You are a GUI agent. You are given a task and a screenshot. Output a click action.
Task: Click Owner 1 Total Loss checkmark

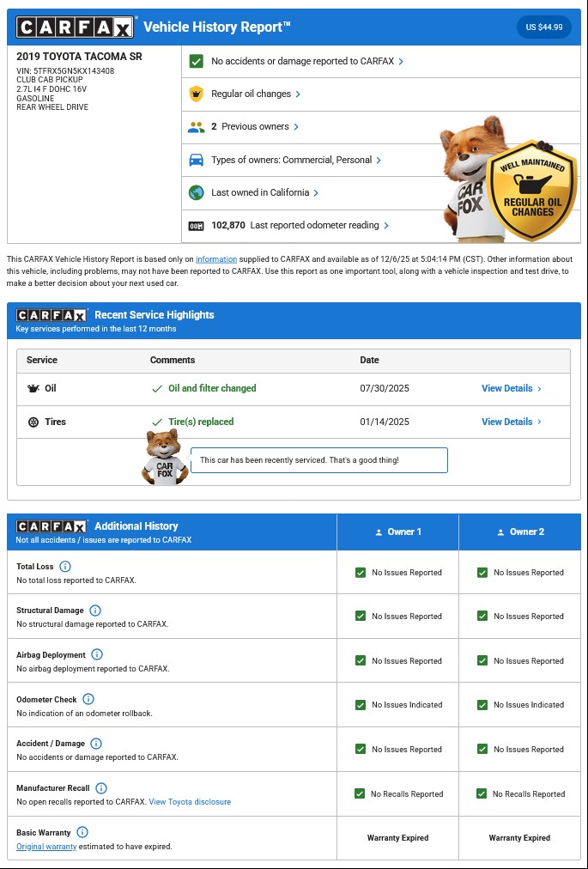click(361, 573)
